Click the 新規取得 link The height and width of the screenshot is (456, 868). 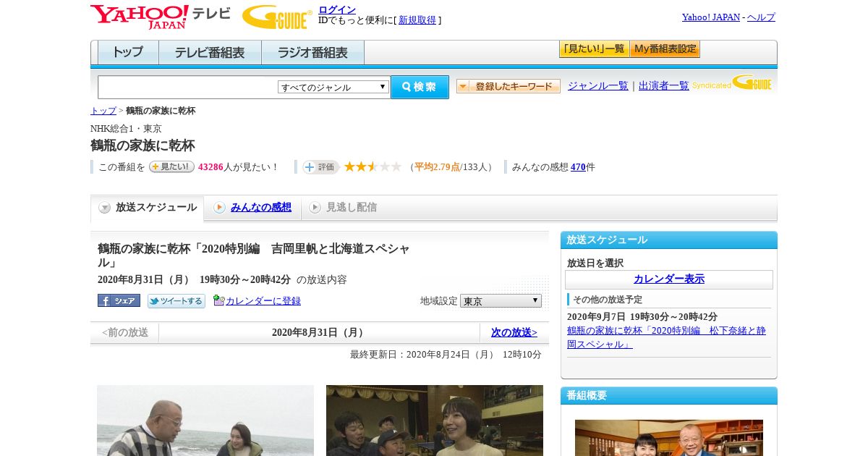(417, 20)
